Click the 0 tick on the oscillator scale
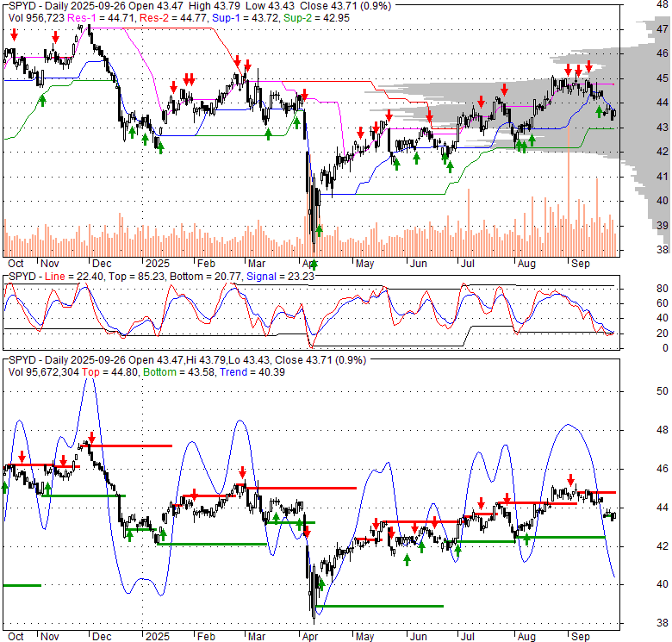672x642 pixels. tap(666, 348)
